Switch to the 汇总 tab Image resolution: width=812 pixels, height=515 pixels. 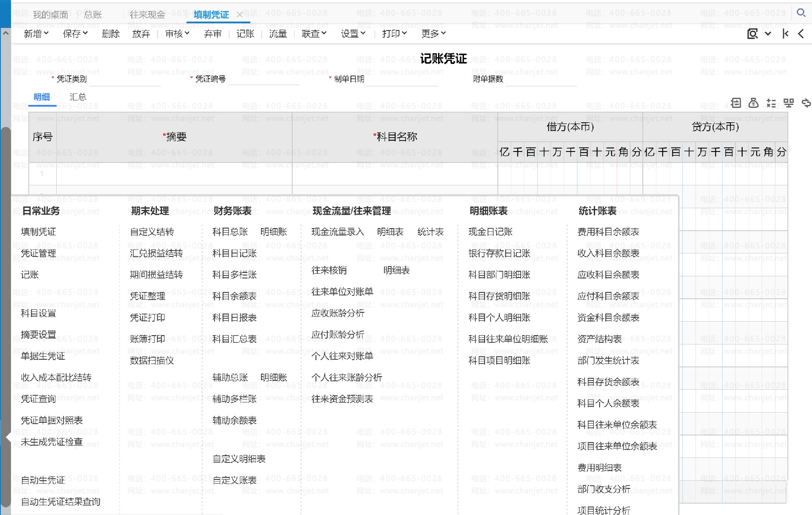click(x=78, y=97)
